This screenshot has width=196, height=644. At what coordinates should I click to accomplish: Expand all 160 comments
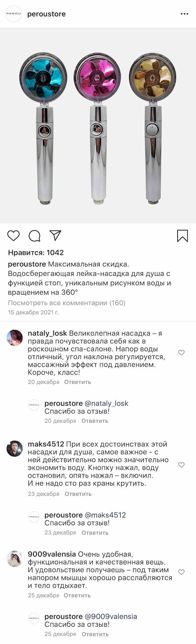[66, 303]
